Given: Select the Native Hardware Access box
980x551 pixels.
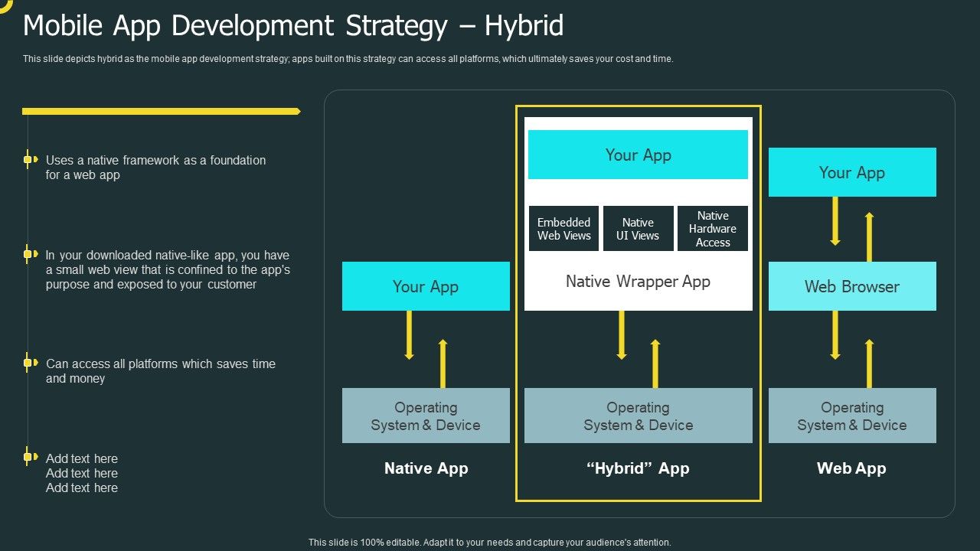Looking at the screenshot, I should coord(712,228).
